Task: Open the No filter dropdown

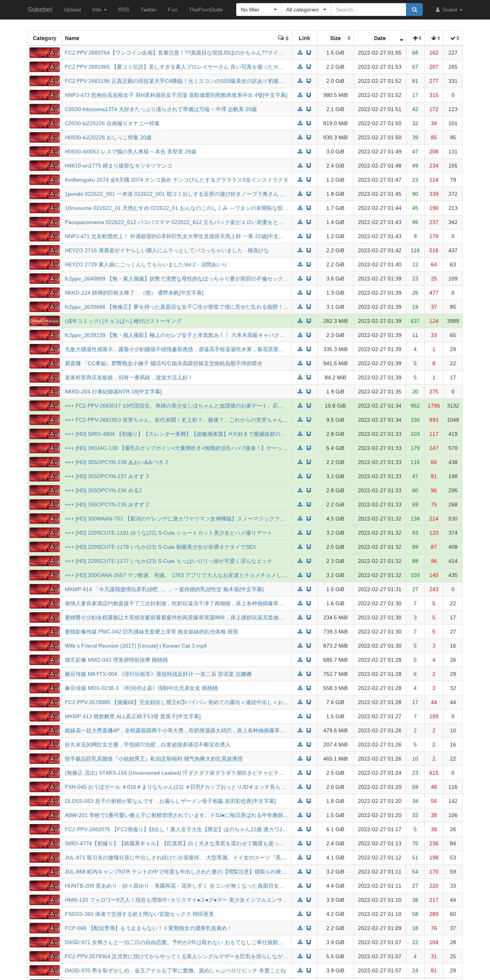Action: (259, 10)
